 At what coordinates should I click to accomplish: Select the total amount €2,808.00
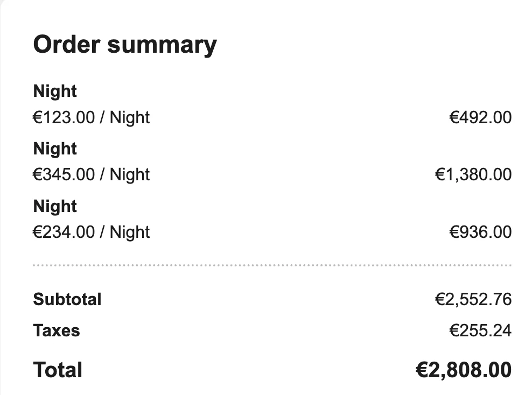(x=463, y=370)
